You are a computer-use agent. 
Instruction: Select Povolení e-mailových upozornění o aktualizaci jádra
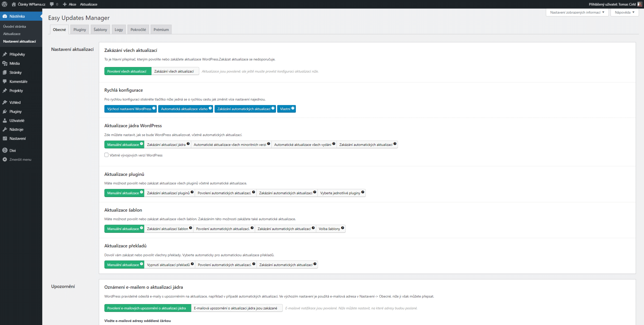tap(148, 308)
